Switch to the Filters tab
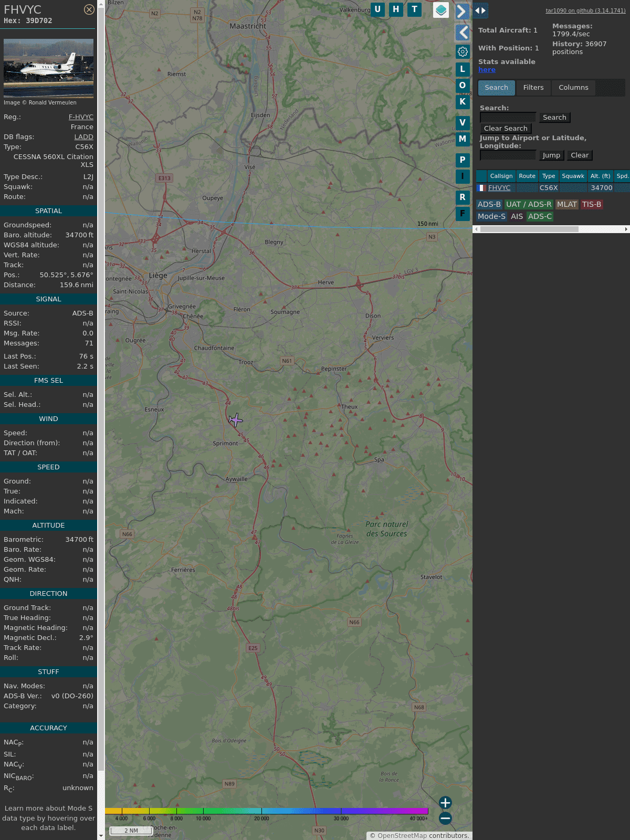The height and width of the screenshot is (840, 630). 533,88
